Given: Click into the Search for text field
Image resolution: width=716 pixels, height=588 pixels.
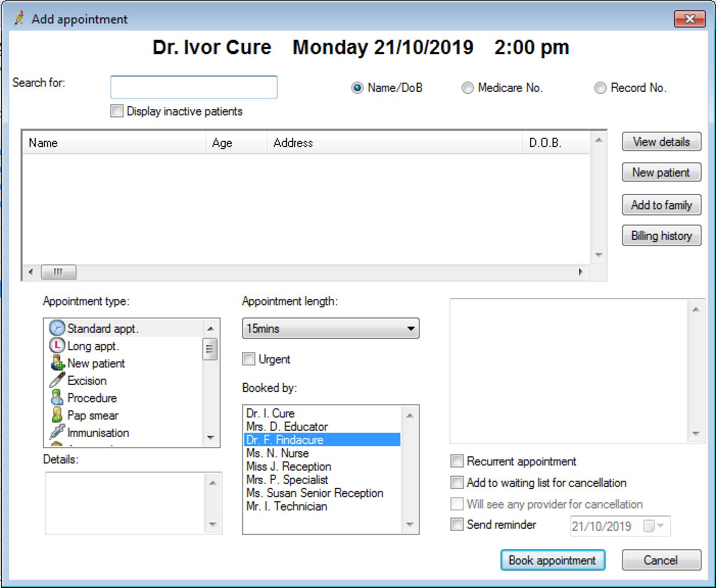Looking at the screenshot, I should [x=194, y=87].
